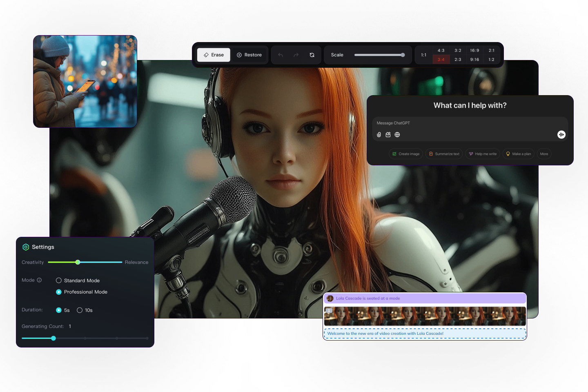Select Professional Mode radio button
Viewport: 588px width, 392px height.
(59, 292)
